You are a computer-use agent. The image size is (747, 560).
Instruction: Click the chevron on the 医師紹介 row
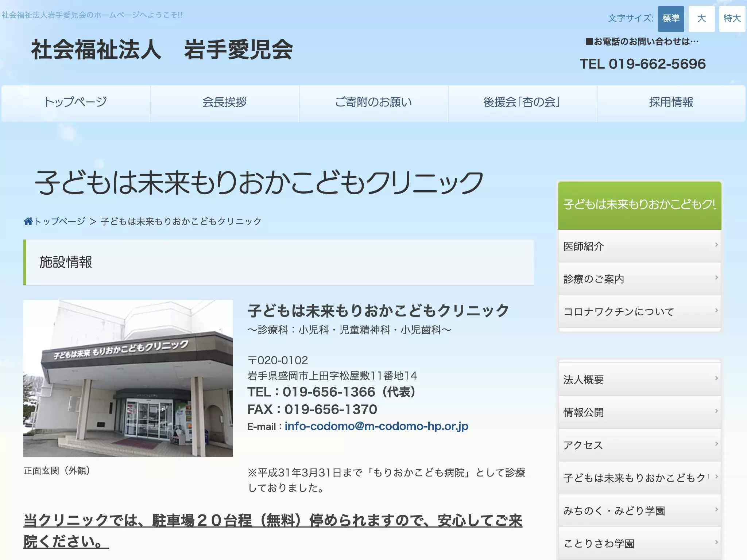(716, 245)
